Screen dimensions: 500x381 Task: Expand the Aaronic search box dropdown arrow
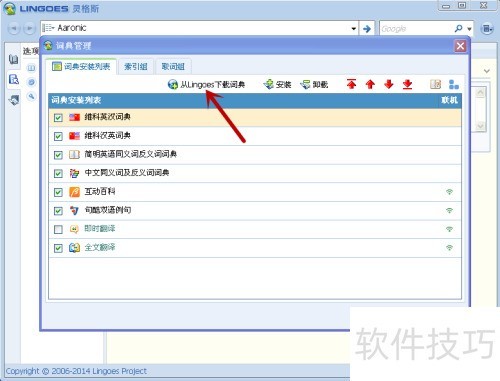click(354, 29)
